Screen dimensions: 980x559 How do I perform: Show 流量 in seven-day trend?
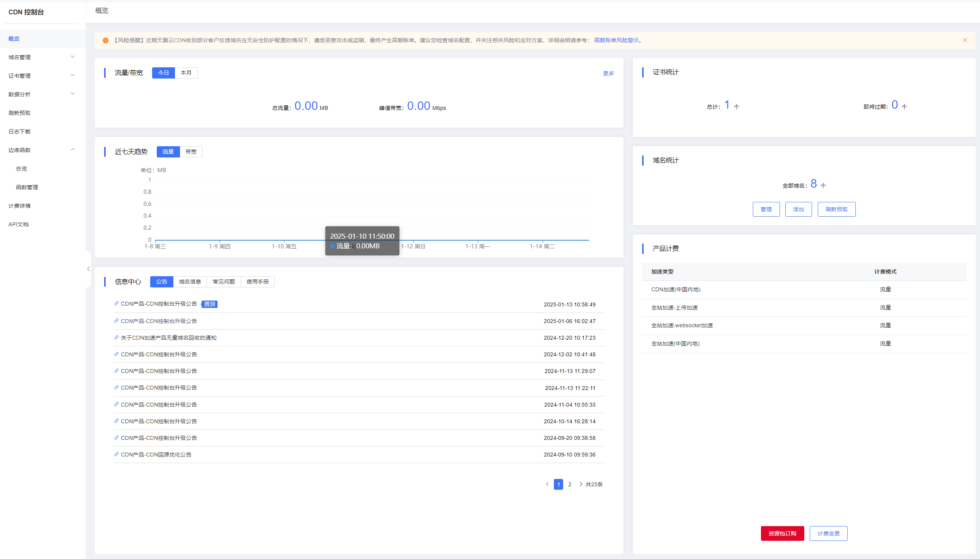[x=168, y=152]
